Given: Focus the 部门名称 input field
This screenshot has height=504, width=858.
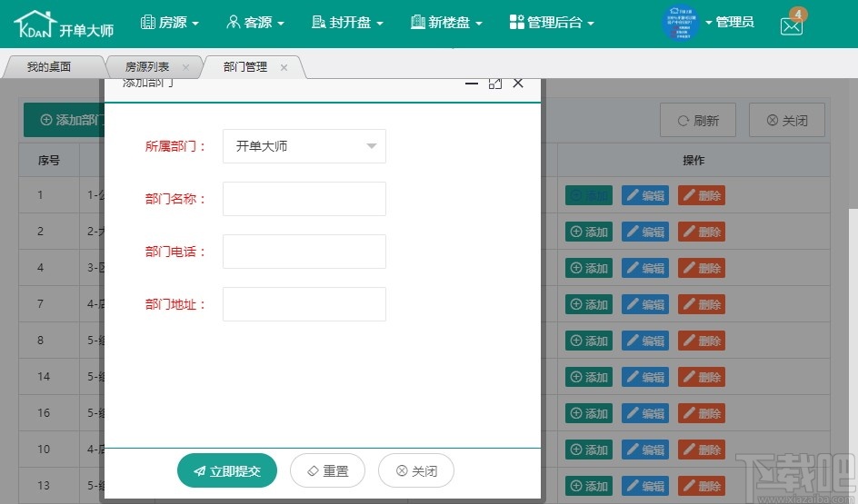Looking at the screenshot, I should click(304, 199).
